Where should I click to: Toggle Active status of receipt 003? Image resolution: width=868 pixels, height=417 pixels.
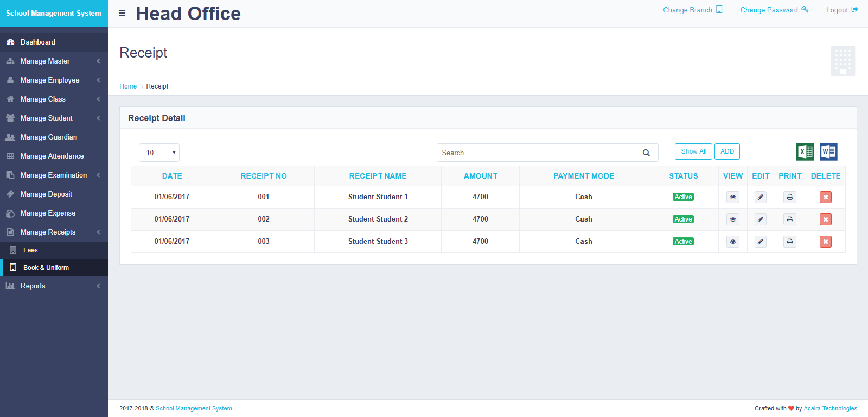tap(683, 242)
